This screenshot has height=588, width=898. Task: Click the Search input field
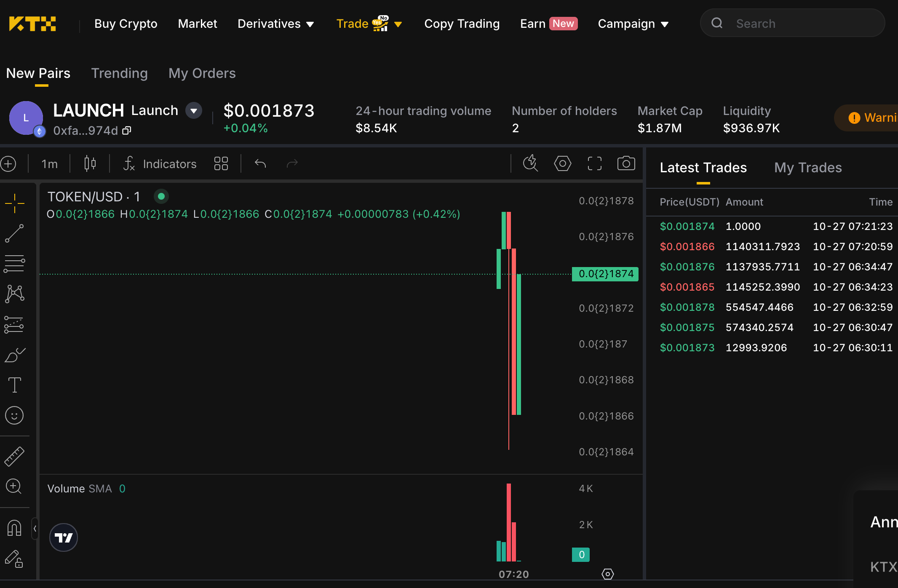tap(792, 23)
